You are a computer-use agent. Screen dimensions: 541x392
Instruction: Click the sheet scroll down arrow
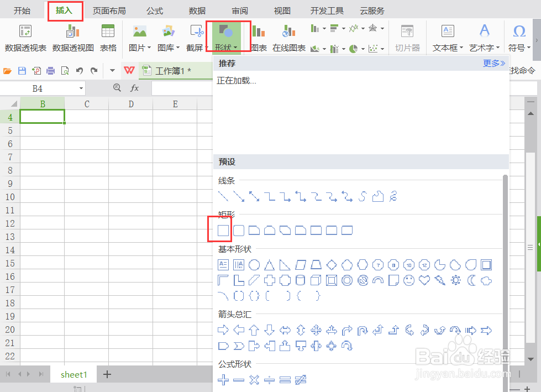tap(531, 359)
